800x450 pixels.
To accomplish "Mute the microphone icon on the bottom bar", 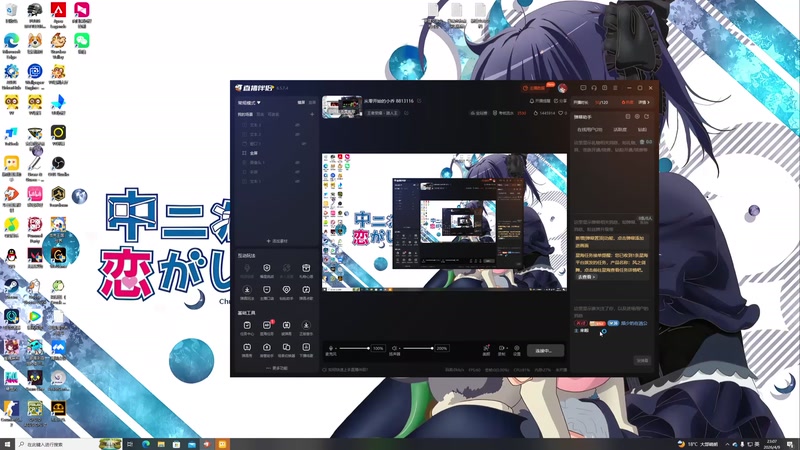I will click(x=331, y=348).
